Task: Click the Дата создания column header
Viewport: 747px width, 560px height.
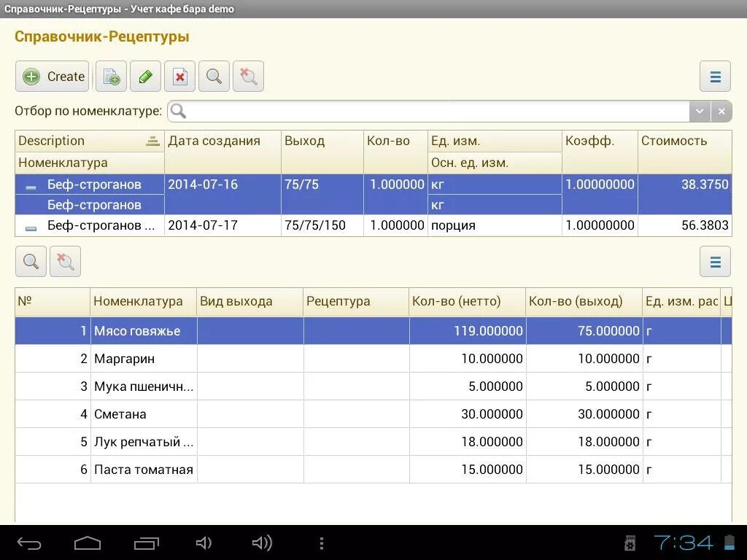Action: click(223, 152)
